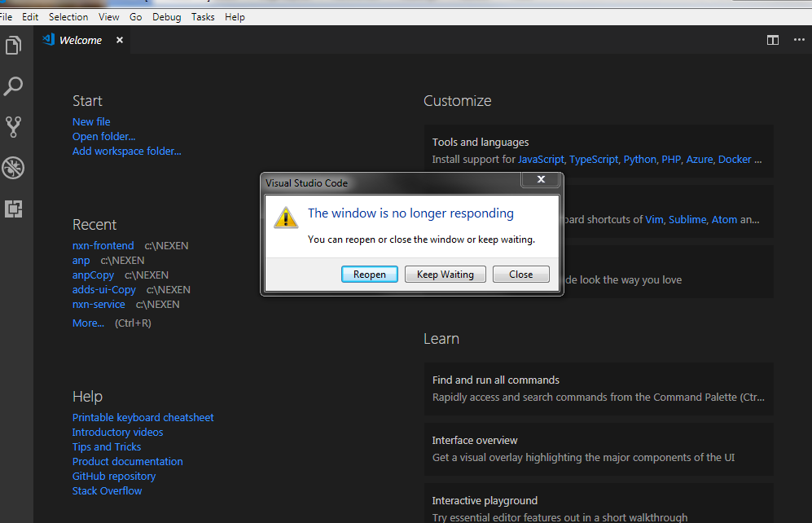Open recent project nxn-frontend

click(103, 245)
